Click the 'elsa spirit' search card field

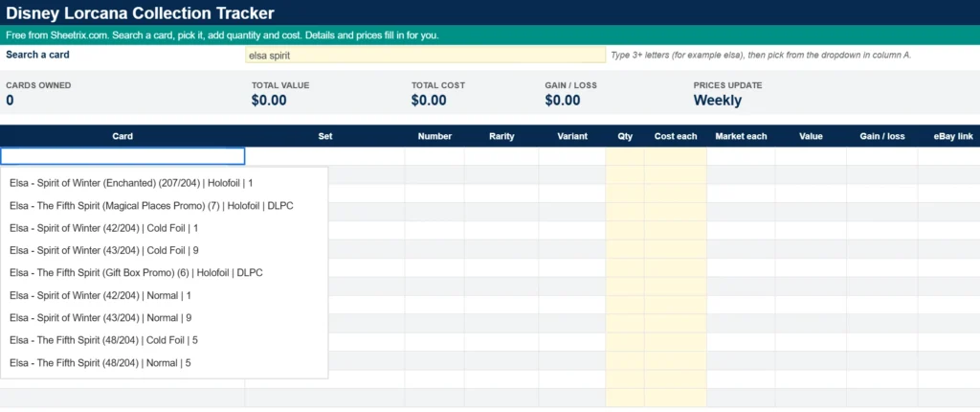tap(425, 56)
